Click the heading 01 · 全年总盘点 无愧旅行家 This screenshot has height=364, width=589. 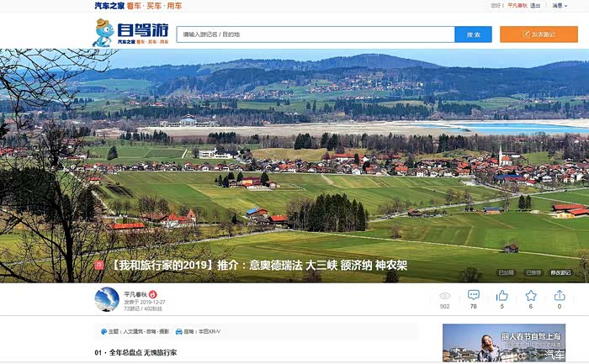click(135, 352)
